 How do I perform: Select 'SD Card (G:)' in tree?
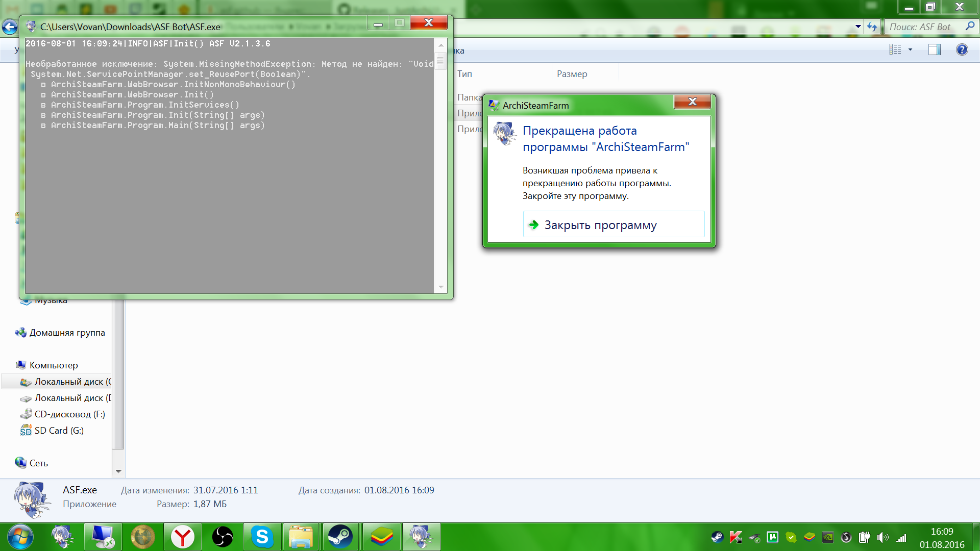click(x=52, y=431)
